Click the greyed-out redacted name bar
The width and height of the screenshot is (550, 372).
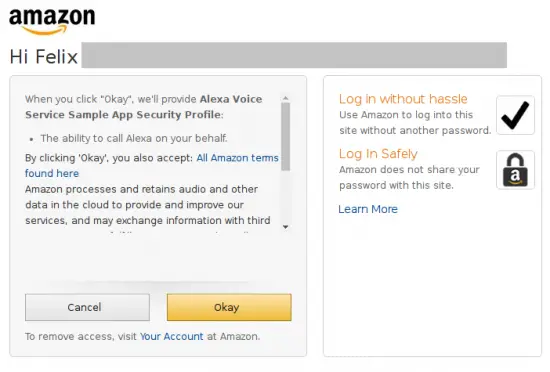coord(294,55)
